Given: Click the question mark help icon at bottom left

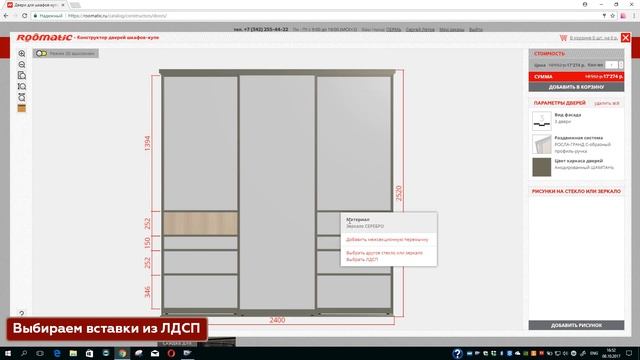Looking at the screenshot, I should pos(22,313).
